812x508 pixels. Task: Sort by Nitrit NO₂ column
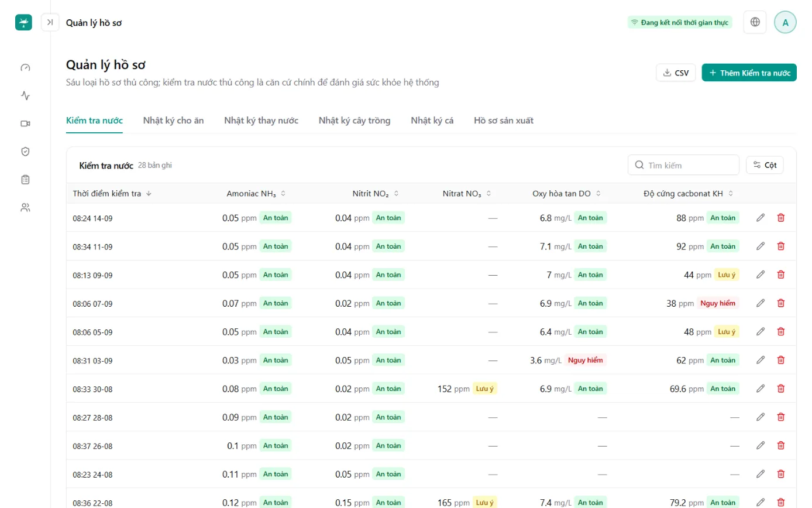point(376,193)
